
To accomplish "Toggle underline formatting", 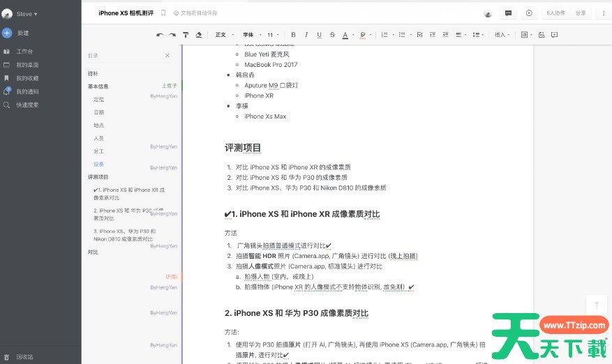I will [x=320, y=35].
